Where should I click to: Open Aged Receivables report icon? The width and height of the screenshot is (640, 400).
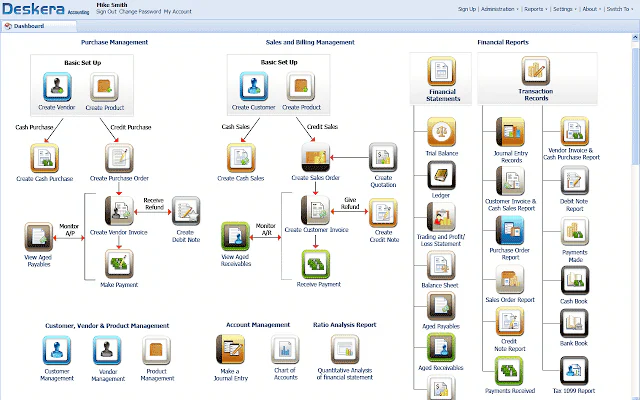441,348
